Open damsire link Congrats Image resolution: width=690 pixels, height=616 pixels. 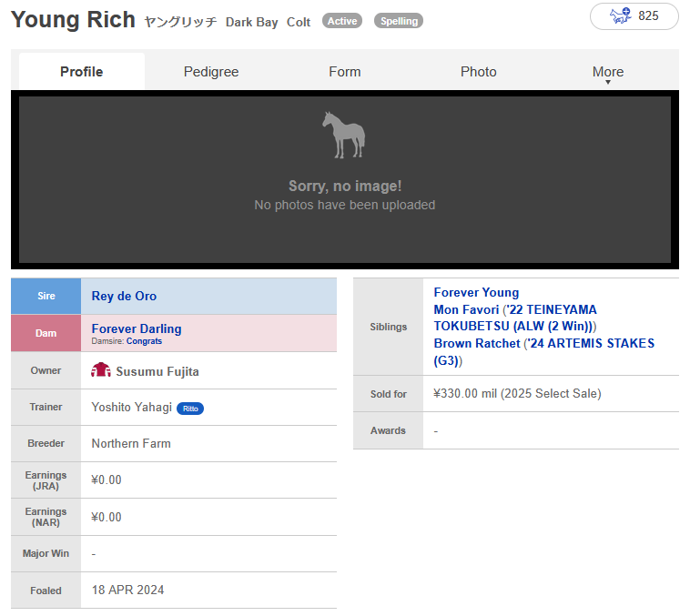pos(144,341)
